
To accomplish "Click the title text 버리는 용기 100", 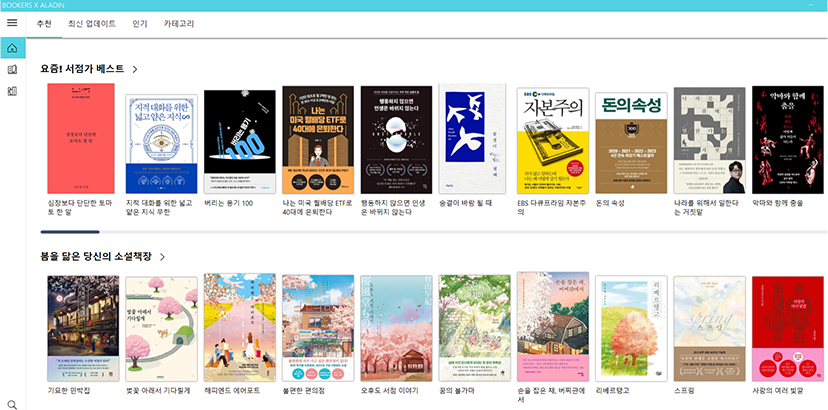I will coord(229,203).
